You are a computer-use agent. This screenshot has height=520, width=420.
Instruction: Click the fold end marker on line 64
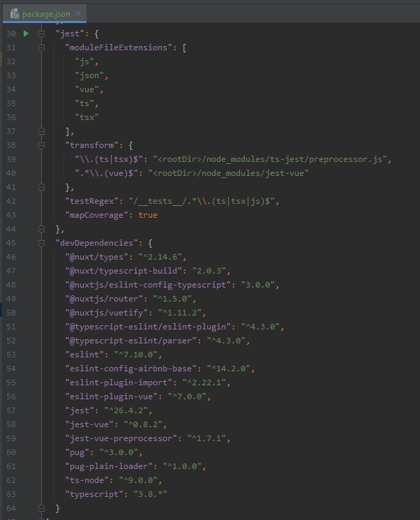(x=41, y=508)
